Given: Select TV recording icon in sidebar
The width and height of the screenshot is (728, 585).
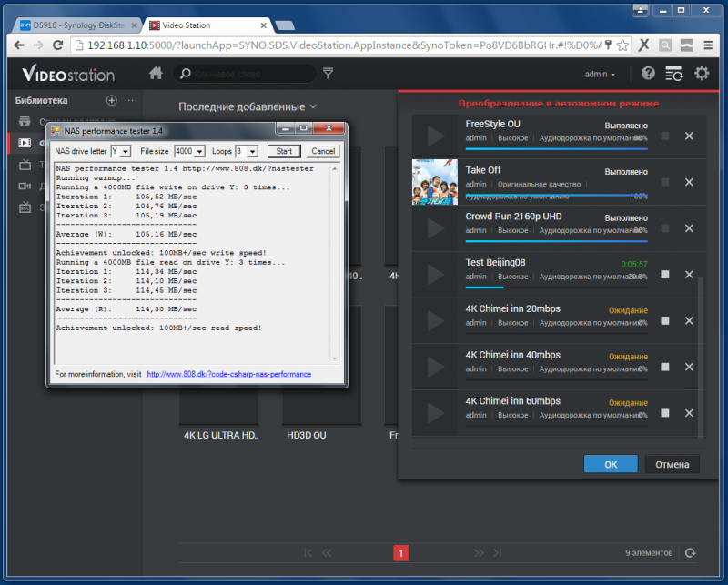Looking at the screenshot, I should coord(25,207).
